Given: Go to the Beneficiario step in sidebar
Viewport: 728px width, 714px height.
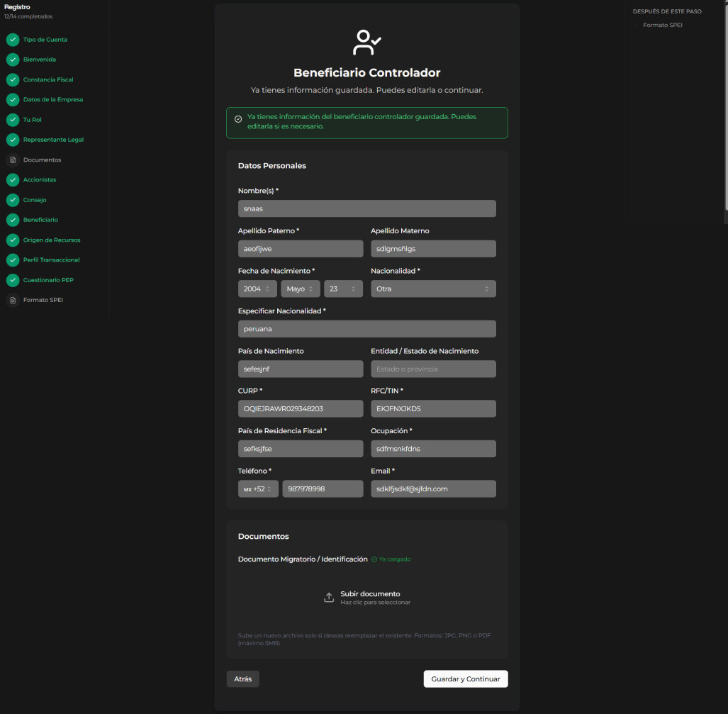Looking at the screenshot, I should 41,220.
